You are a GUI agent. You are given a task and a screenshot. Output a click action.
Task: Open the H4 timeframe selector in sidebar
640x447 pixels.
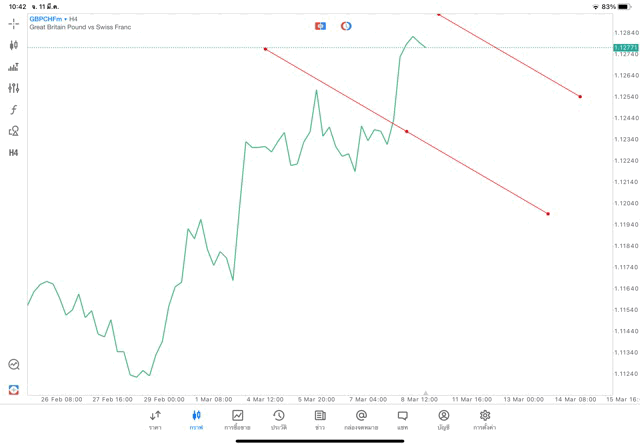pos(14,153)
